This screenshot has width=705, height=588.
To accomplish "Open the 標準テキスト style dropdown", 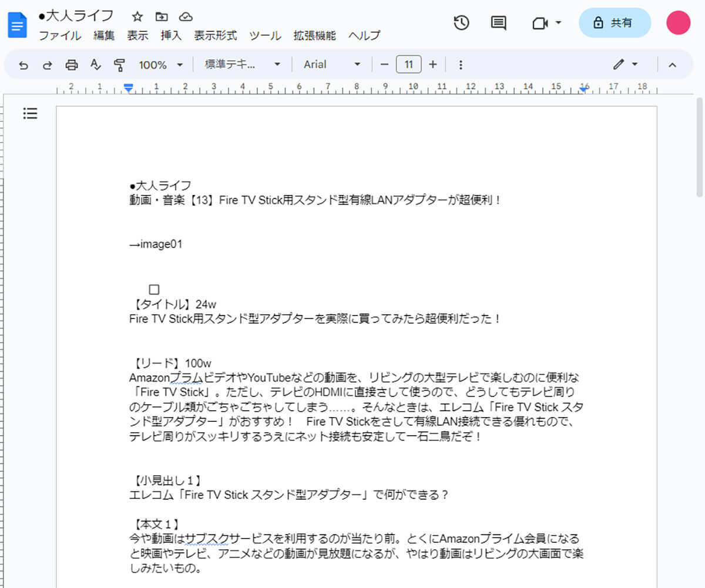I will (x=243, y=65).
